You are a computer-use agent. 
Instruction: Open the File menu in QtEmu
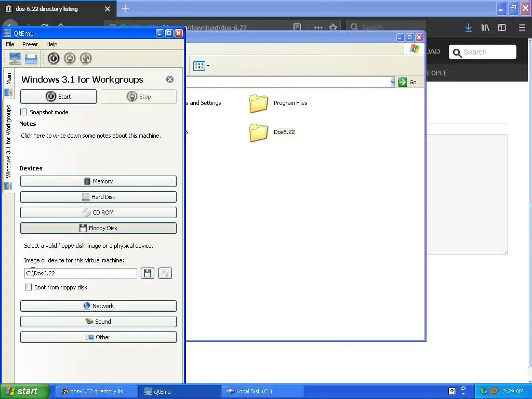10,44
